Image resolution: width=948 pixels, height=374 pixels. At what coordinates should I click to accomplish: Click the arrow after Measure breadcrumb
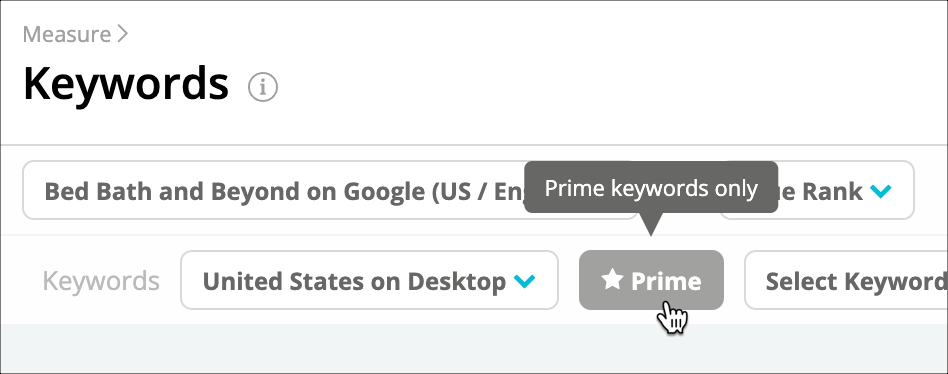pos(123,34)
